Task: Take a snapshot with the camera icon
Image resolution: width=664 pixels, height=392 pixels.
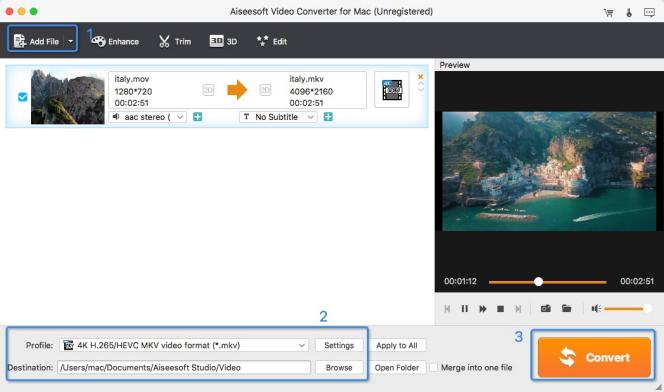Action: pyautogui.click(x=546, y=308)
